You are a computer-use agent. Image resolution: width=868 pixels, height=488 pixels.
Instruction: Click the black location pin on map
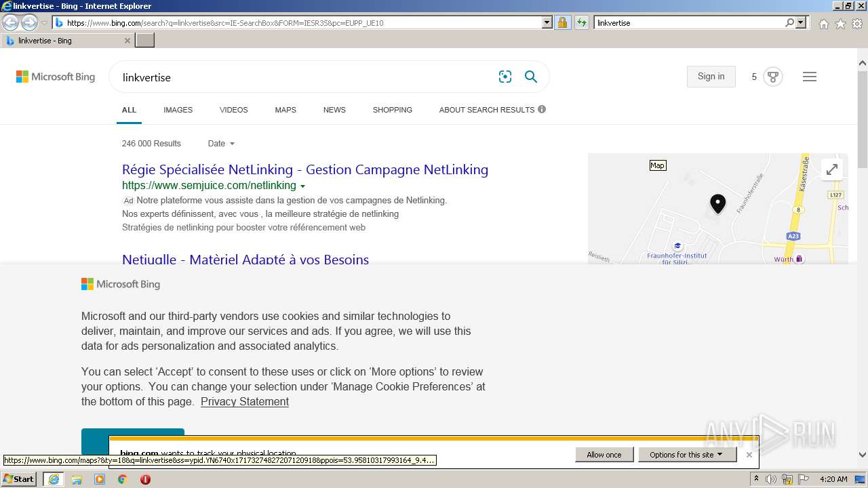point(717,203)
